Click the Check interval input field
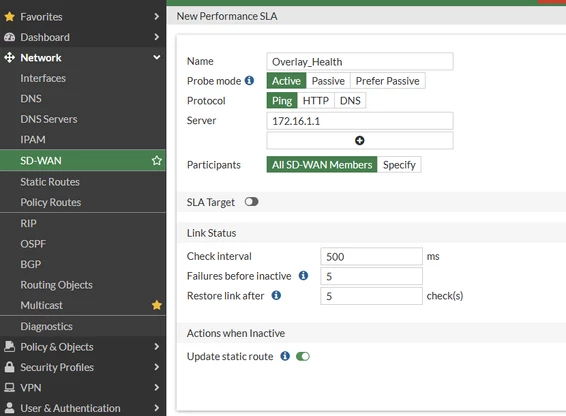The width and height of the screenshot is (566, 416). (x=371, y=256)
